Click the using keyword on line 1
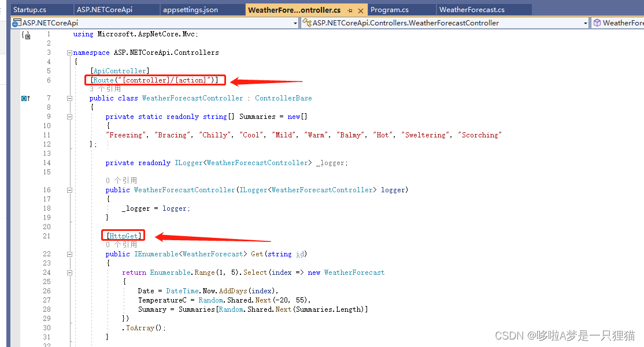Image resolution: width=644 pixels, height=347 pixels. pos(83,34)
